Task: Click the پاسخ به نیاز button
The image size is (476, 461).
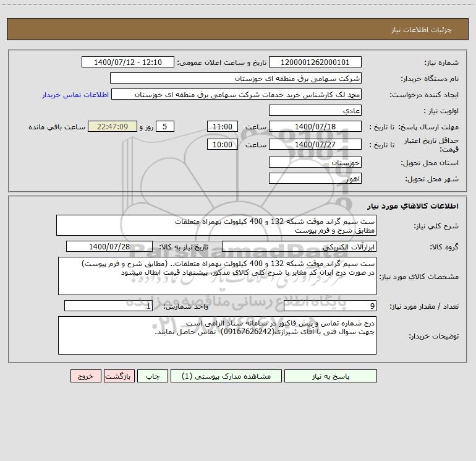Action: coord(330,376)
